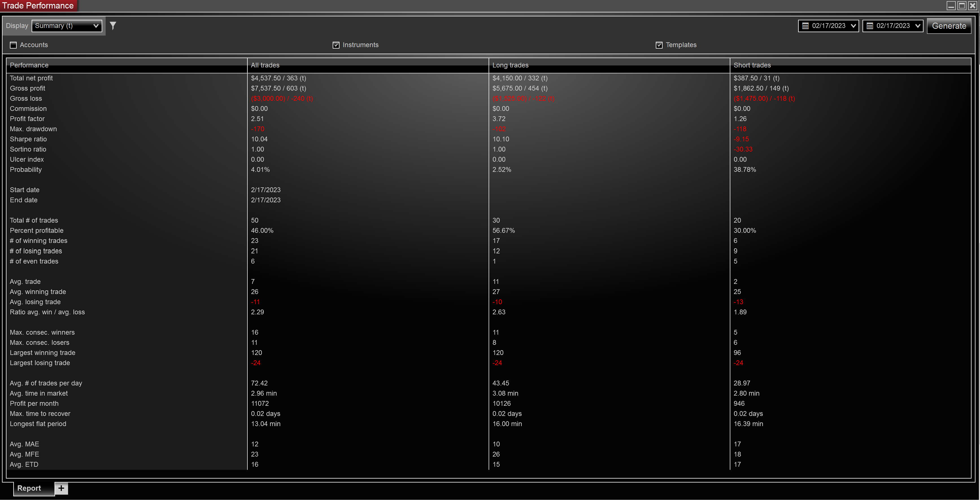Click All trades avg trades per day 72.42
980x500 pixels.
[x=259, y=383]
